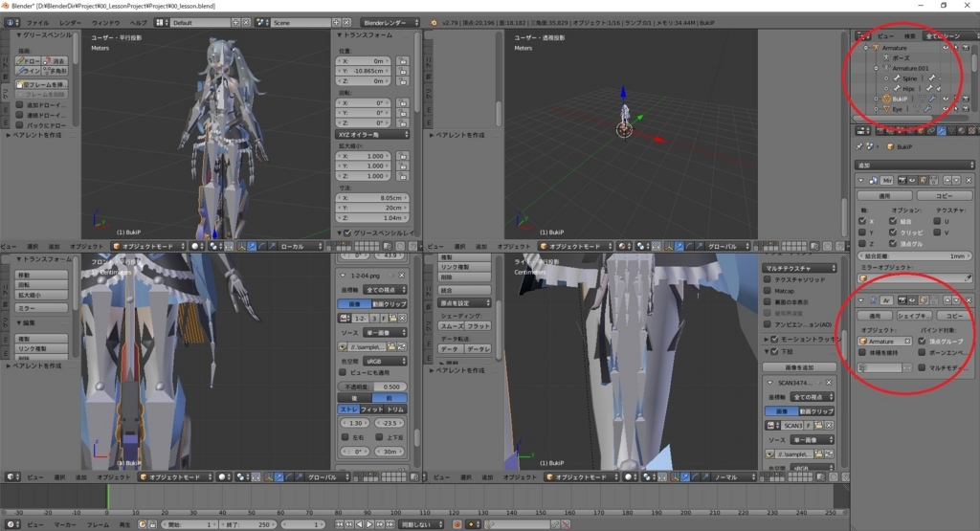Lock the location X value with padlock icon
This screenshot has width=980, height=531.
(x=402, y=61)
